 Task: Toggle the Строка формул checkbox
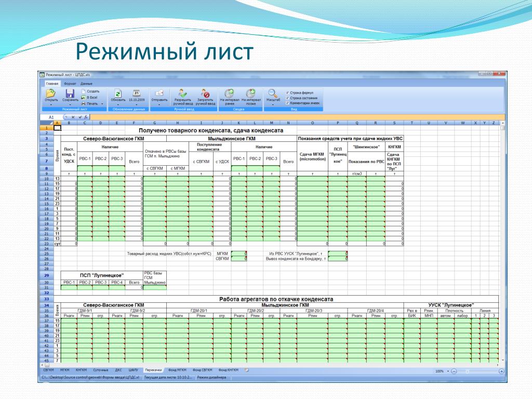click(287, 92)
